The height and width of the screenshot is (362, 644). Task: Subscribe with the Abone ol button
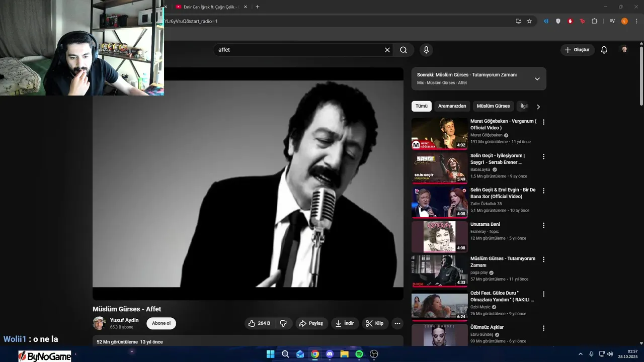point(161,323)
